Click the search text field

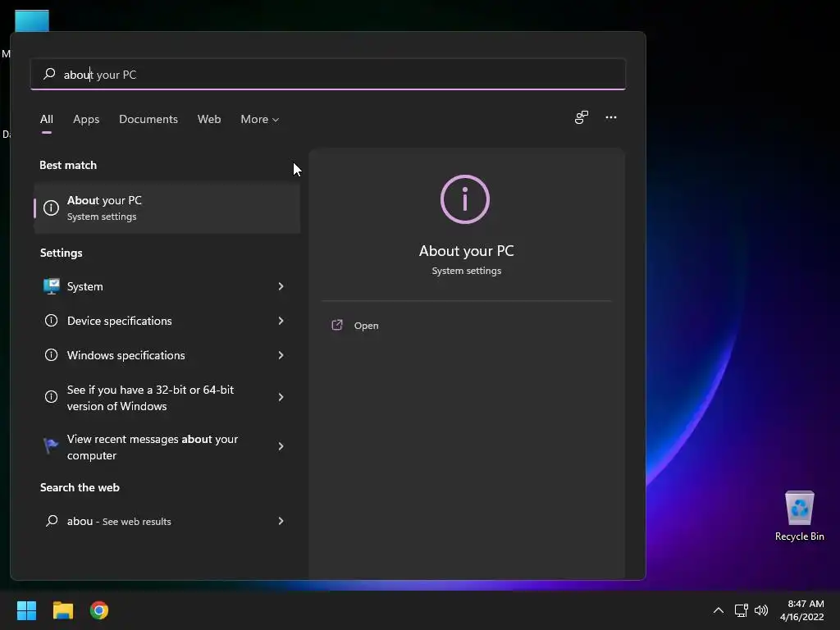pos(328,75)
